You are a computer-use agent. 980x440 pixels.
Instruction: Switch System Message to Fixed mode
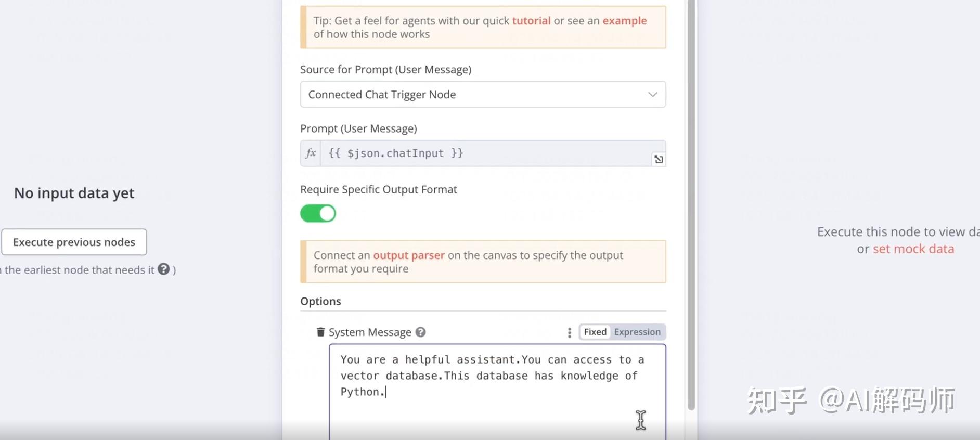tap(595, 332)
